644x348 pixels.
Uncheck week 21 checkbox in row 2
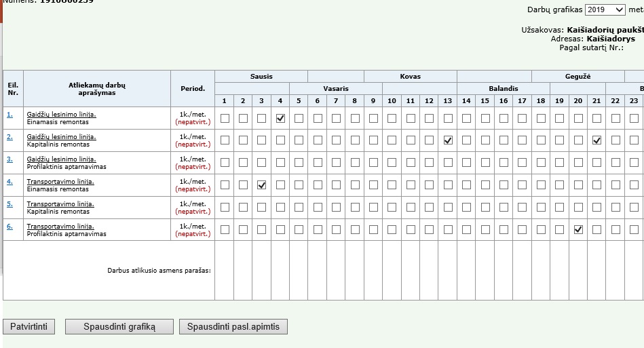pyautogui.click(x=596, y=140)
